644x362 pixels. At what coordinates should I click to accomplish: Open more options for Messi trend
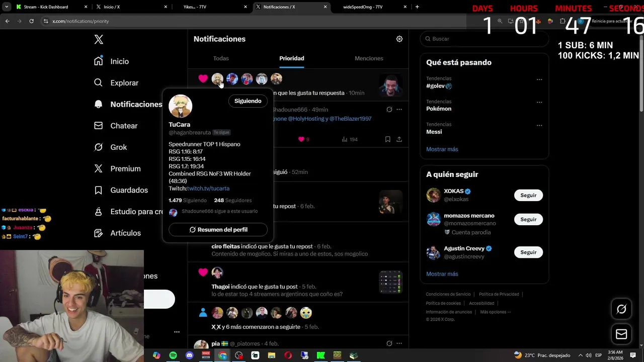(x=539, y=125)
